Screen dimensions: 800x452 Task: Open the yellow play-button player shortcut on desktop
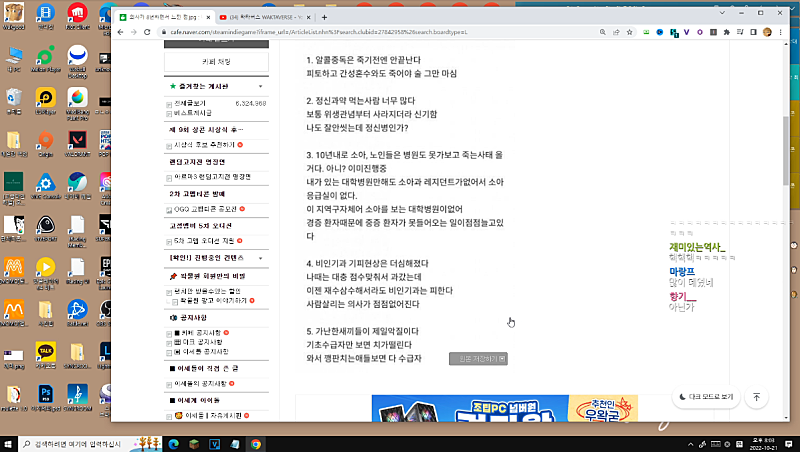tap(45, 273)
